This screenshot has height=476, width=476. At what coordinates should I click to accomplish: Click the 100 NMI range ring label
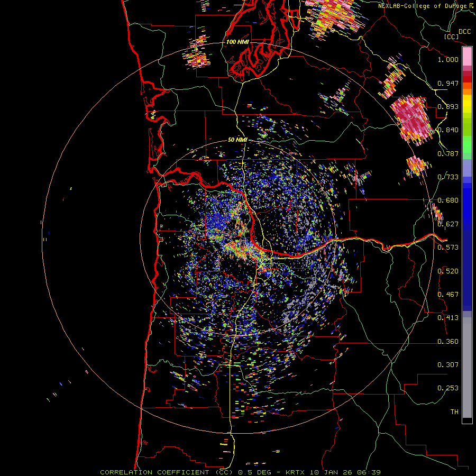pos(237,42)
